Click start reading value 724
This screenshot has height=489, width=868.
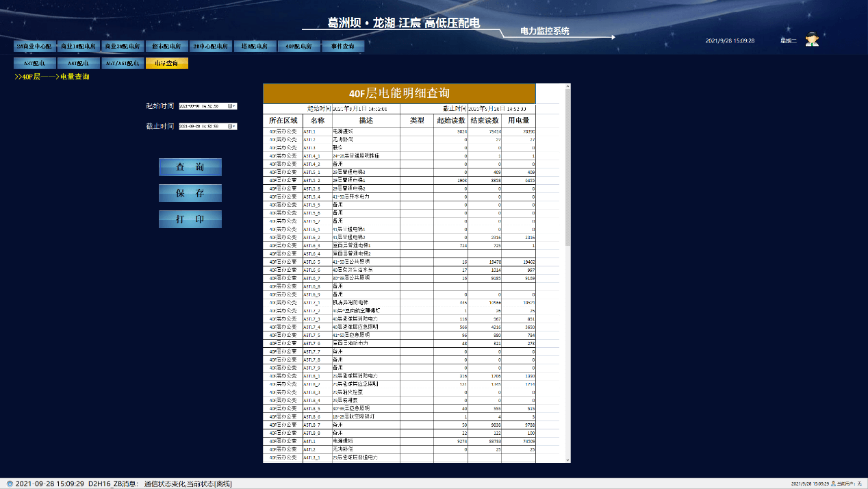[x=450, y=245]
